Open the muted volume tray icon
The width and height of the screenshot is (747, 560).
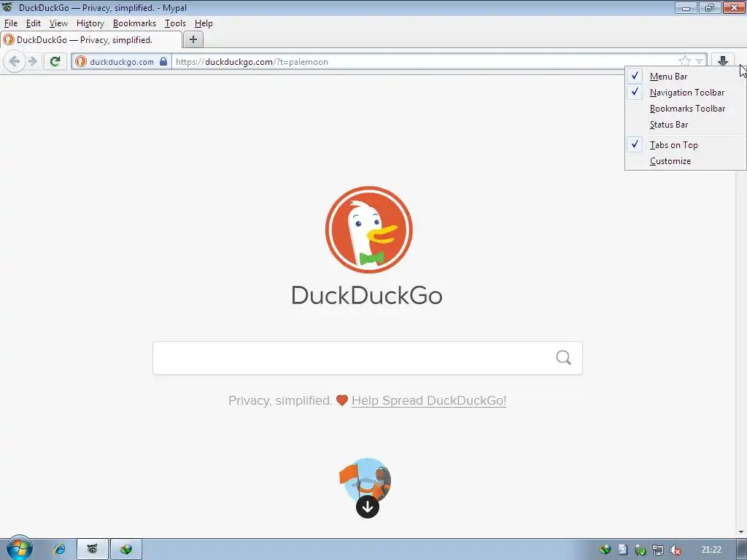click(675, 550)
